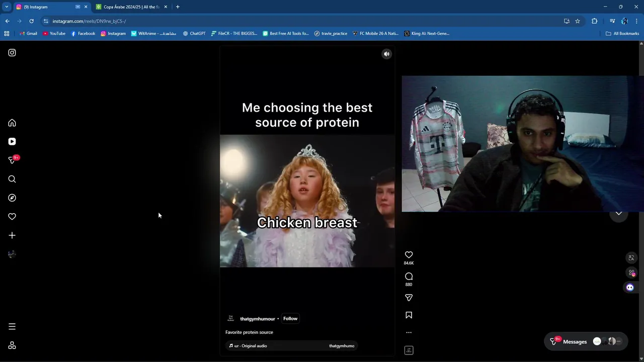Open the Kling AI bookmark
This screenshot has height=362, width=644.
[x=427, y=34]
